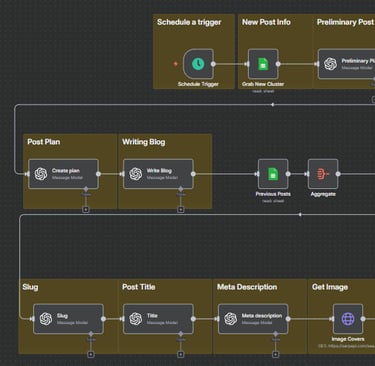Viewport: 375px width, 366px height.
Task: Click the 'Writing Blog' sticky note title
Action: click(x=144, y=142)
